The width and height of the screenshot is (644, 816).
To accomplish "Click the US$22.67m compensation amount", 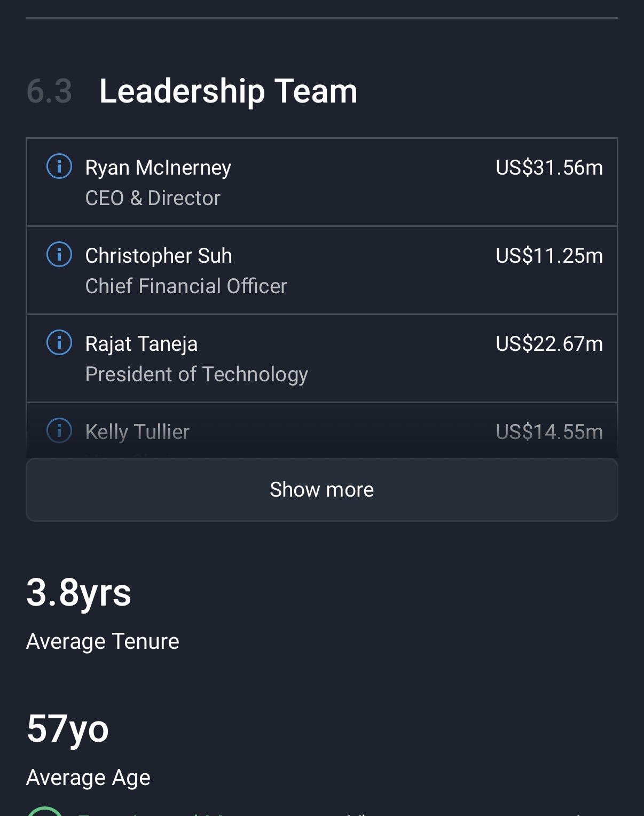I will click(x=549, y=344).
